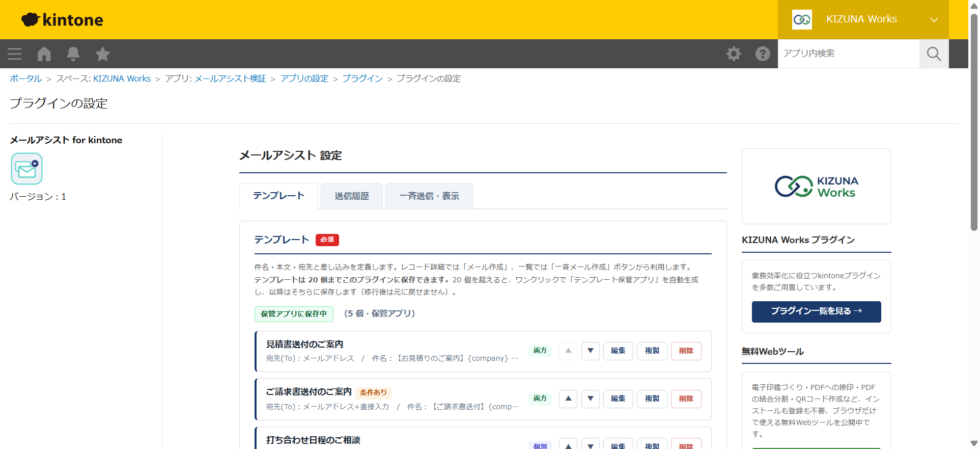980x449 pixels.
Task: Focus the アプリ内検索 search field
Action: [849, 54]
